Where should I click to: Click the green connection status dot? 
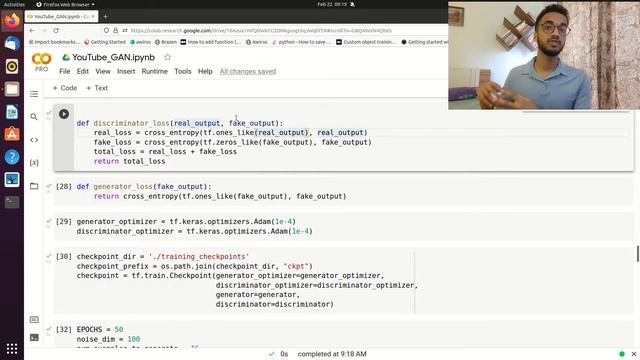(622, 354)
